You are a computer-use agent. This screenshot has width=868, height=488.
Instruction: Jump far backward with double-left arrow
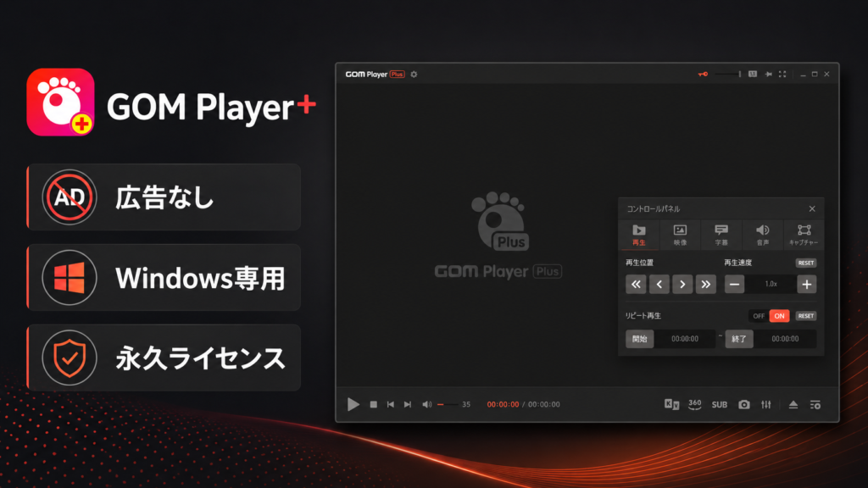click(636, 285)
